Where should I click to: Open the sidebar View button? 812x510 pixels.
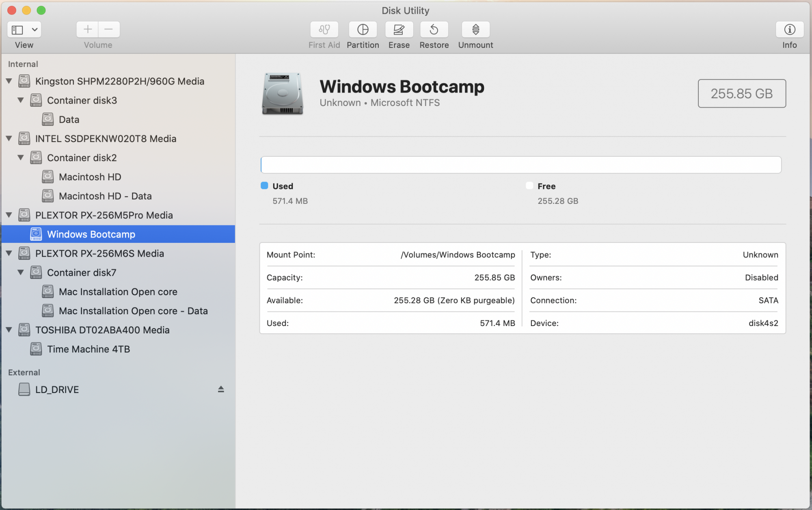point(17,30)
